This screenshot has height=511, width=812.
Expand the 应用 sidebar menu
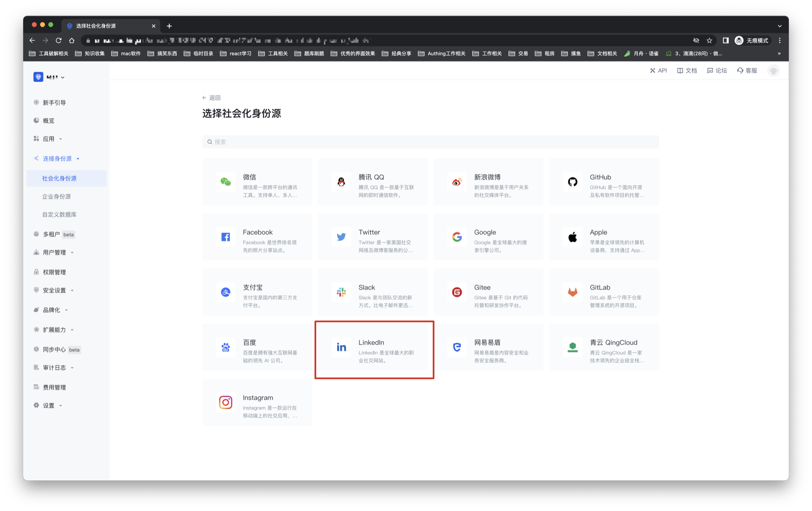49,139
